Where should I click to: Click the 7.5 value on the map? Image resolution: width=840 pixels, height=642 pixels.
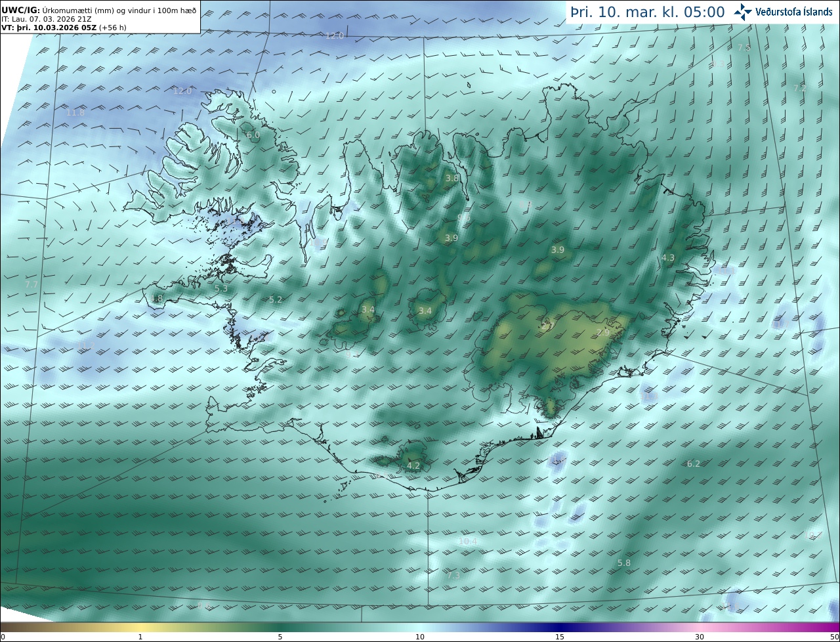pyautogui.click(x=744, y=47)
